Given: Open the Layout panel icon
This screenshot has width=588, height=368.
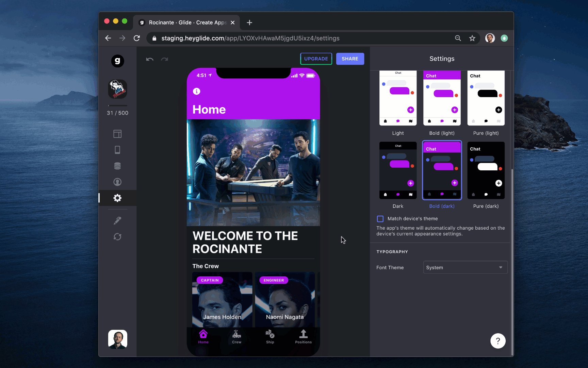Looking at the screenshot, I should 117,134.
